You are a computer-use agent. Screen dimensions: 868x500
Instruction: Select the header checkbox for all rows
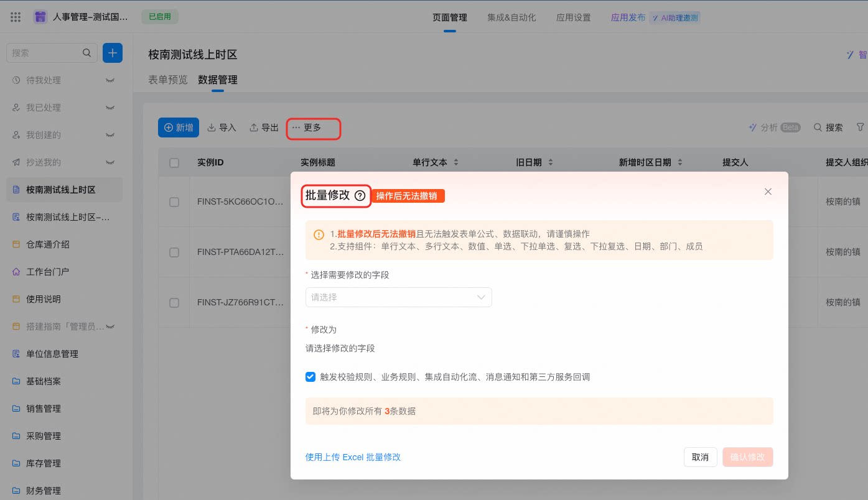[x=174, y=162]
